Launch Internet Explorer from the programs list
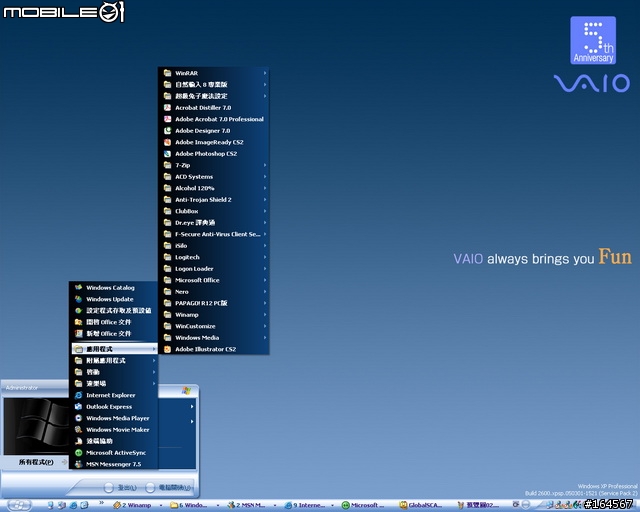 click(x=114, y=395)
